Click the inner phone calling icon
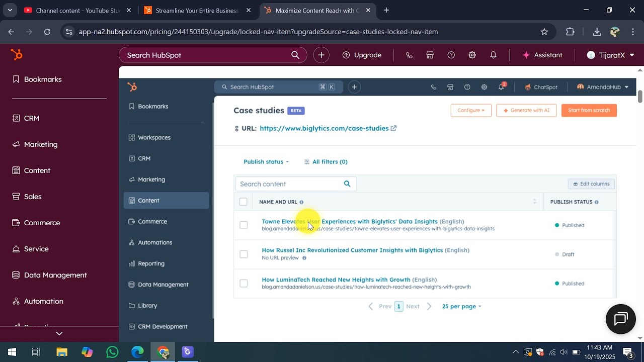The height and width of the screenshot is (362, 644). coord(433,87)
